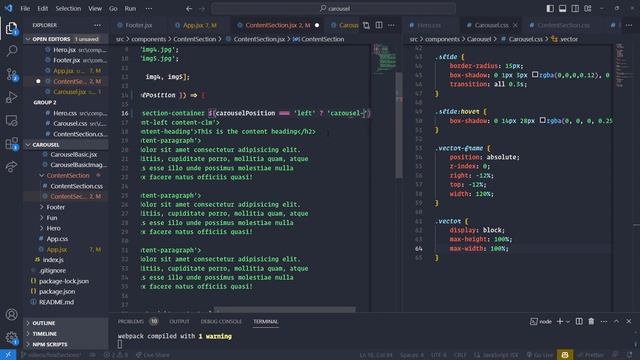Screen dimensions: 640x360
Task: Open the File menu
Action: (25, 9)
